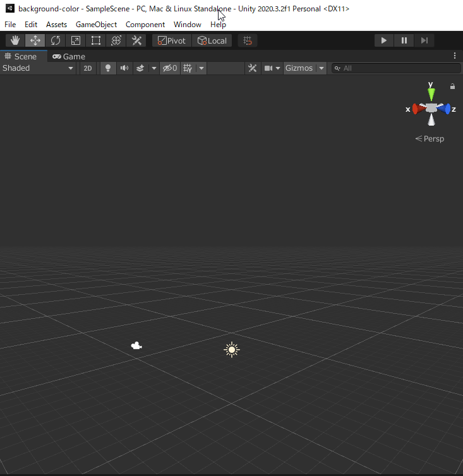Open the Gizmos dropdown arrow

point(322,68)
